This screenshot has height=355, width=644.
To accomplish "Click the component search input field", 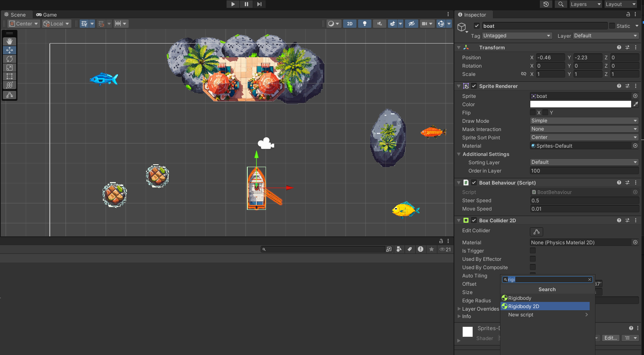I will coord(547,280).
